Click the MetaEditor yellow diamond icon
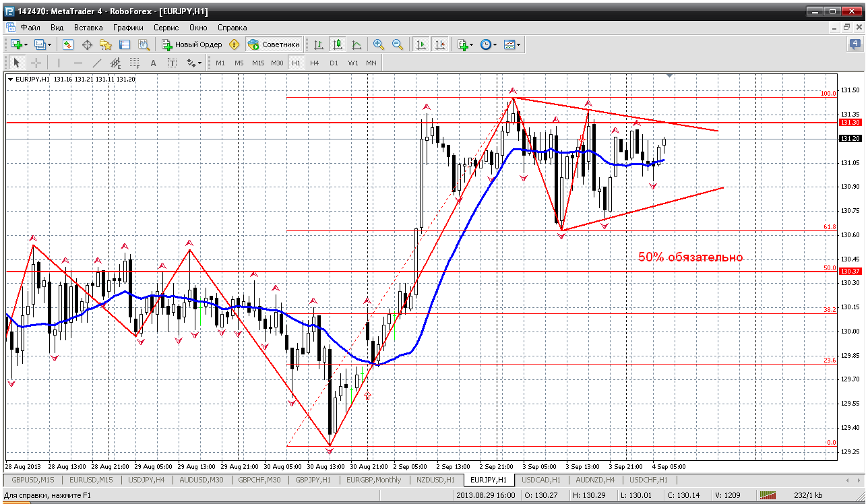The width and height of the screenshot is (868, 504). click(235, 44)
